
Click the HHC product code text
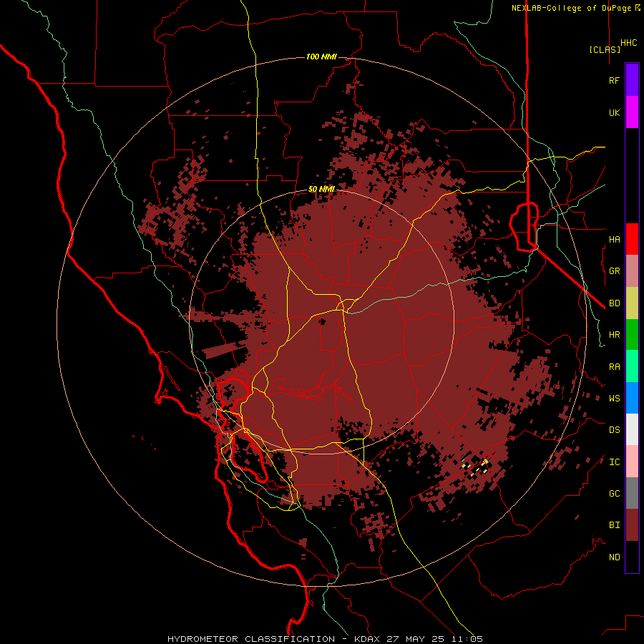pyautogui.click(x=629, y=43)
